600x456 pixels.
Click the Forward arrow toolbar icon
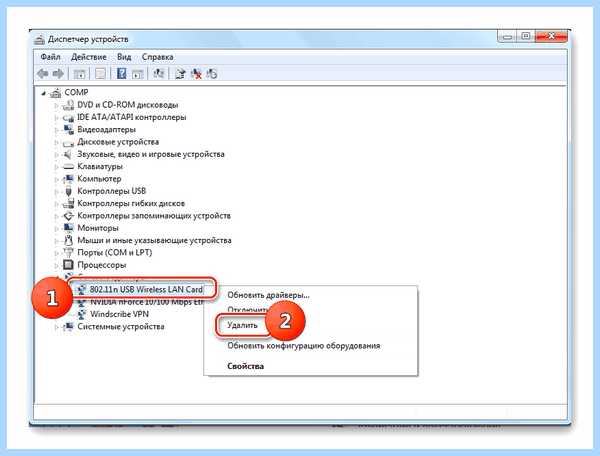click(x=58, y=73)
